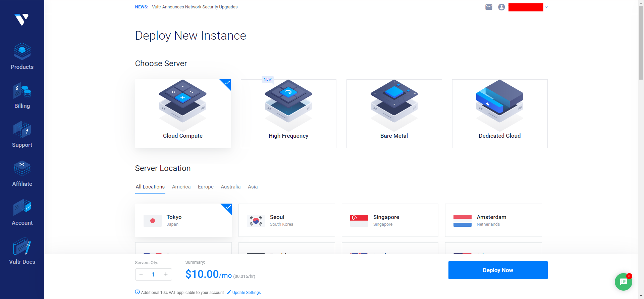Viewport: 644px width, 299px height.
Task: Choose Singapore as server location
Action: click(390, 220)
